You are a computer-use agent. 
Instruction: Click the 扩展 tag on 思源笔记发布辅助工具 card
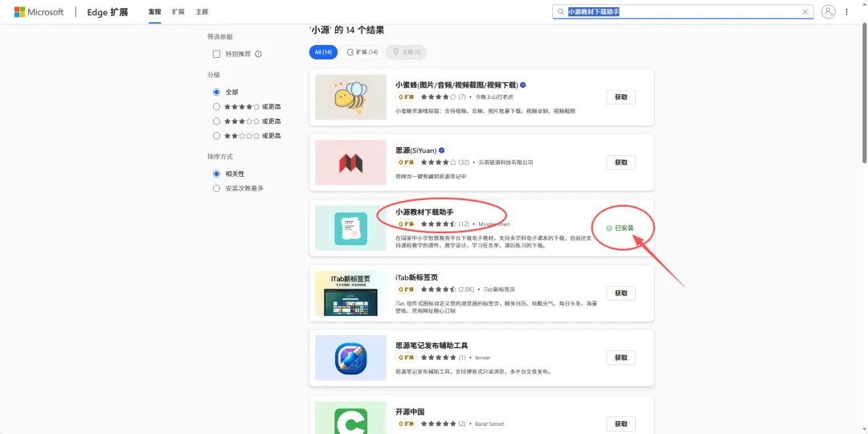point(407,358)
